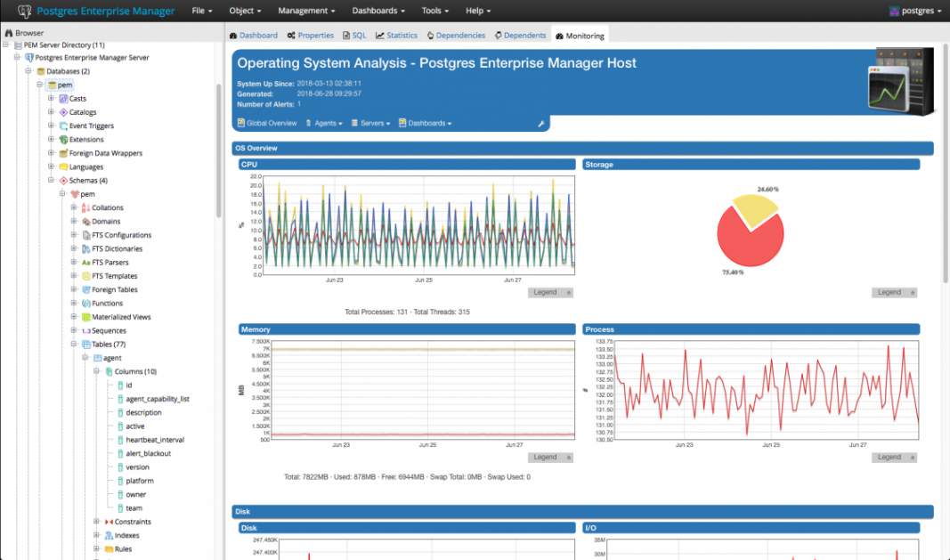This screenshot has width=950, height=560.
Task: Switch to the Dashboard tab
Action: [x=254, y=36]
